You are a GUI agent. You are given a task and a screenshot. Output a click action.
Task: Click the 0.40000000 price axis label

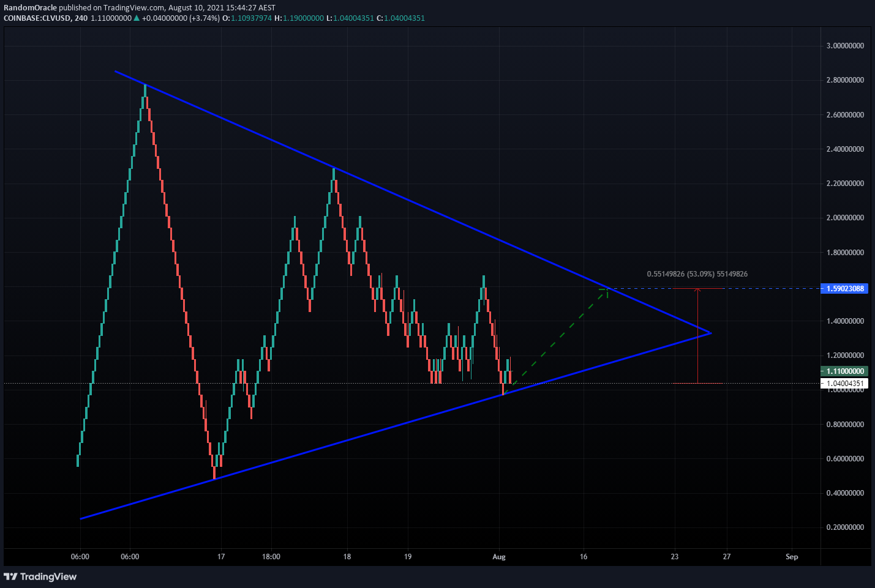[845, 493]
